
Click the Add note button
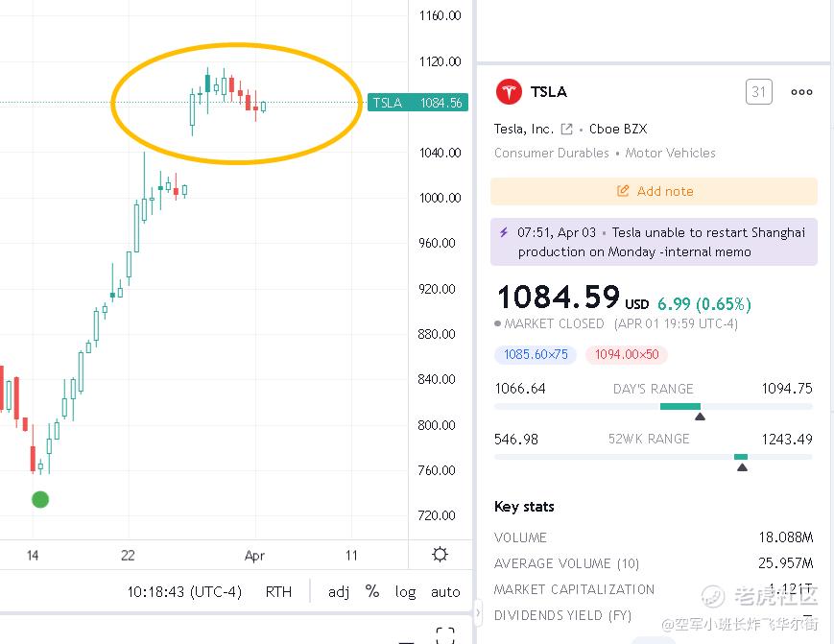pyautogui.click(x=654, y=191)
